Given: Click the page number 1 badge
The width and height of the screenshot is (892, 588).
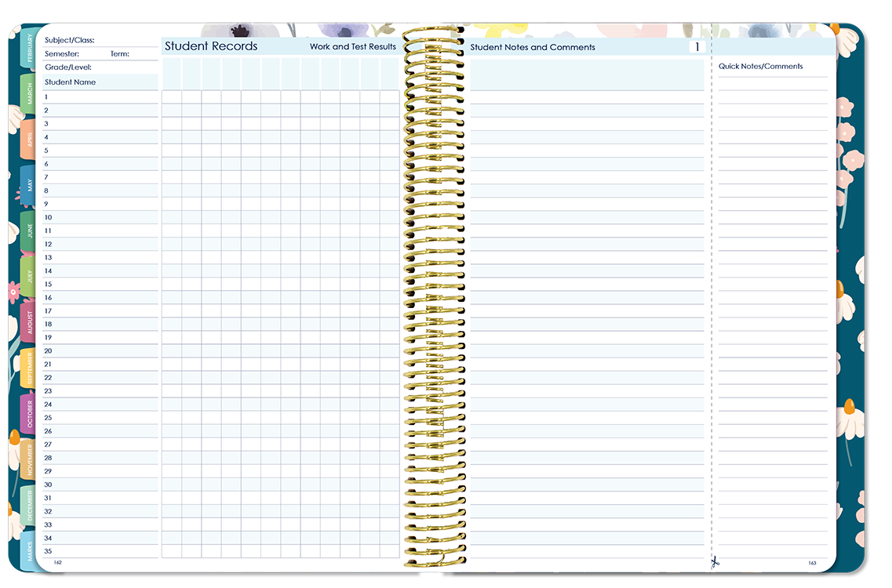Looking at the screenshot, I should pos(696,46).
